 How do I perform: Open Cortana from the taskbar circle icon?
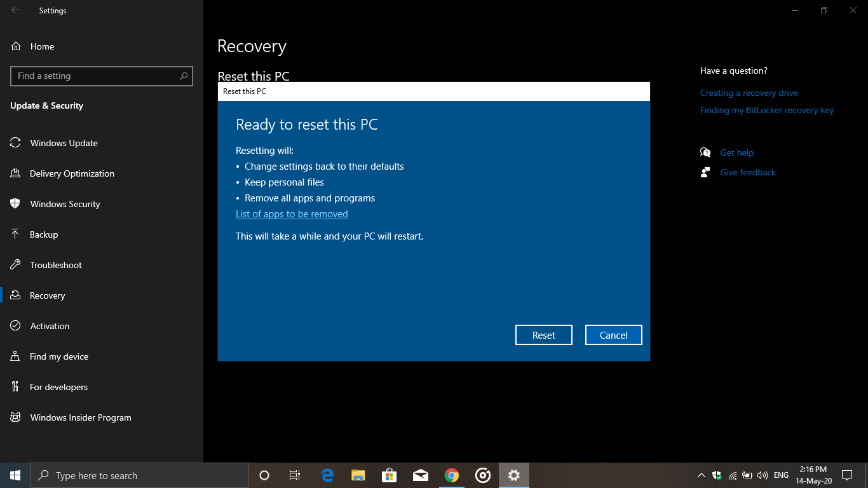[264, 475]
